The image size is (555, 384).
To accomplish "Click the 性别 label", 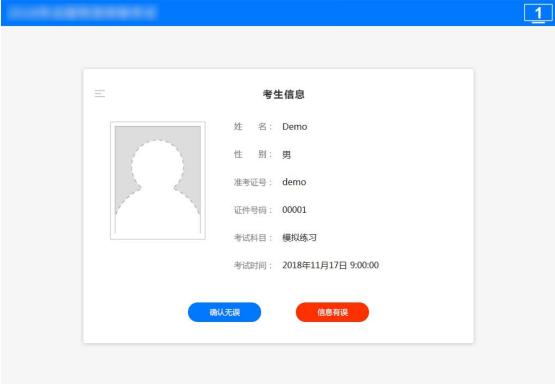I will 252,155.
